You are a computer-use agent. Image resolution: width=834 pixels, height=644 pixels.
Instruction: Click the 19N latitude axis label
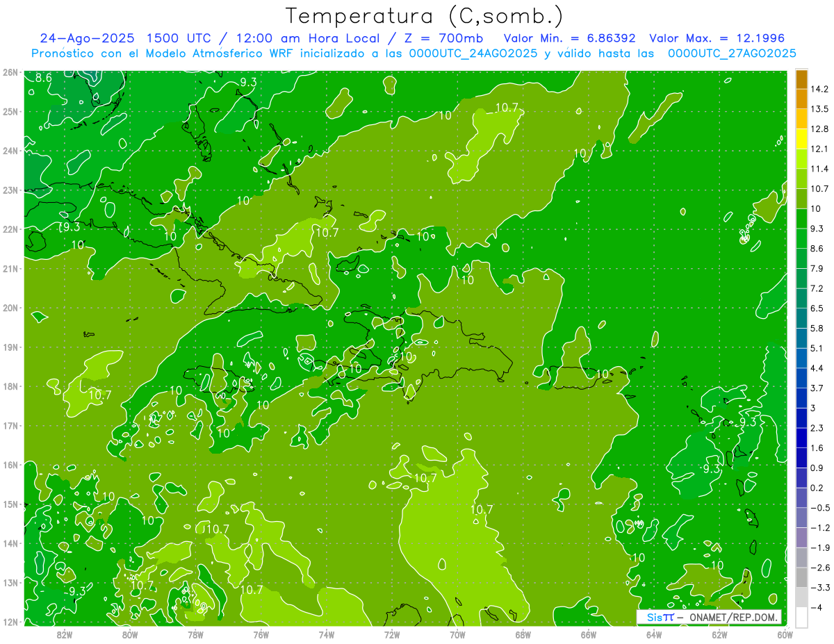(x=10, y=347)
